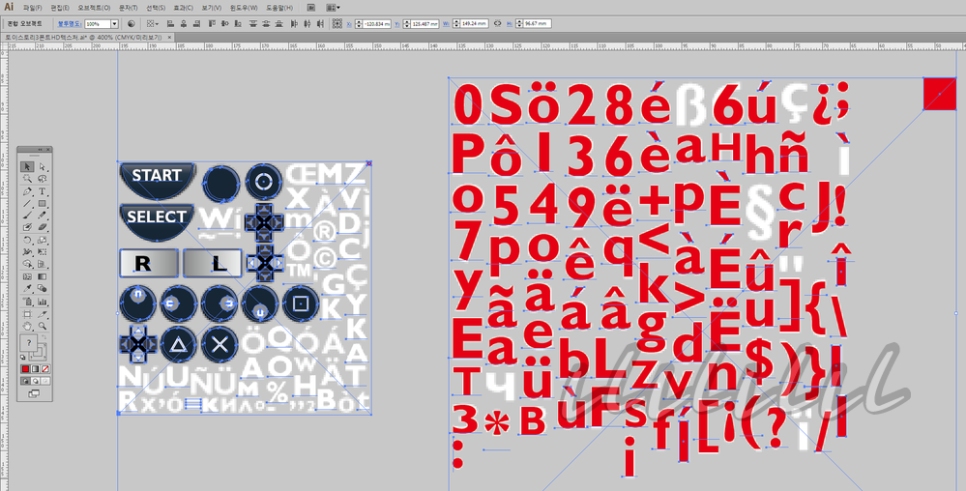Click the 불투명도 opacity link

(x=70, y=24)
